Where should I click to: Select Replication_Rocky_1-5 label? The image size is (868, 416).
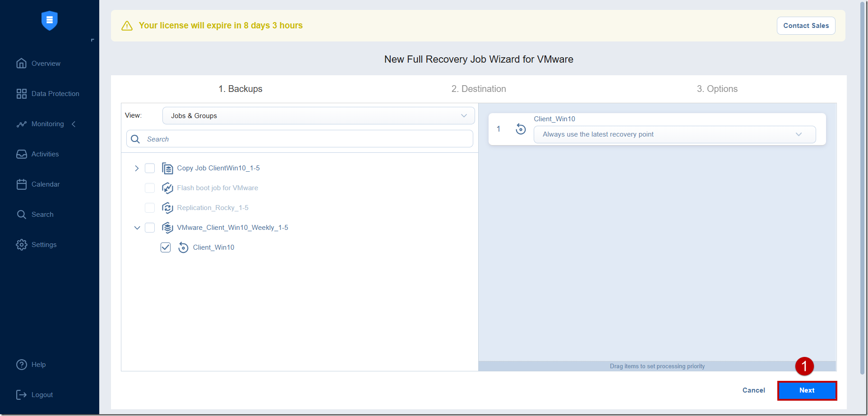click(212, 208)
